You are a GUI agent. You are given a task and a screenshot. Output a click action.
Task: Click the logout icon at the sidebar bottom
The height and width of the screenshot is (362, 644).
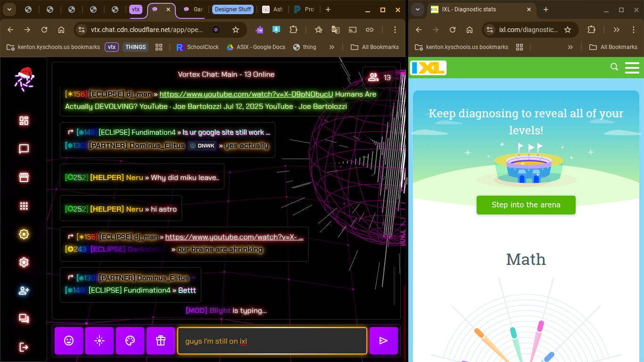coord(24,347)
